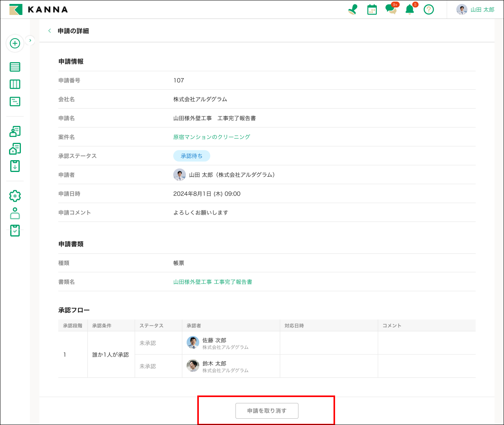Open the notifications bell icon
504x425 pixels.
pos(410,9)
